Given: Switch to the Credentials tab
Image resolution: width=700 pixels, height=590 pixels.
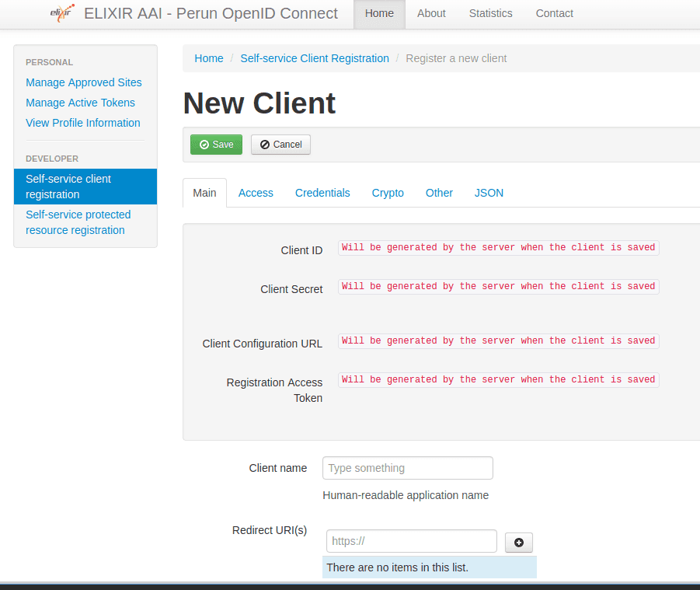Looking at the screenshot, I should pyautogui.click(x=322, y=193).
